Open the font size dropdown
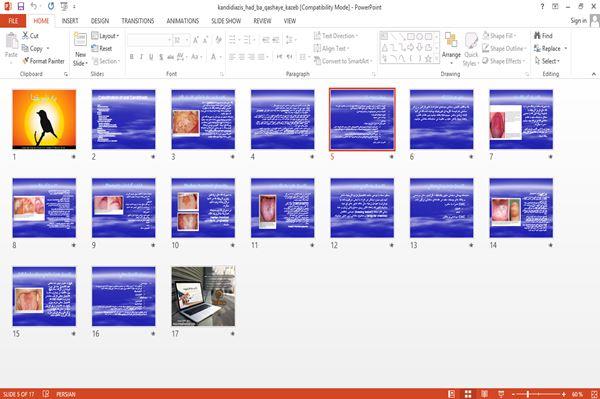 [187, 40]
